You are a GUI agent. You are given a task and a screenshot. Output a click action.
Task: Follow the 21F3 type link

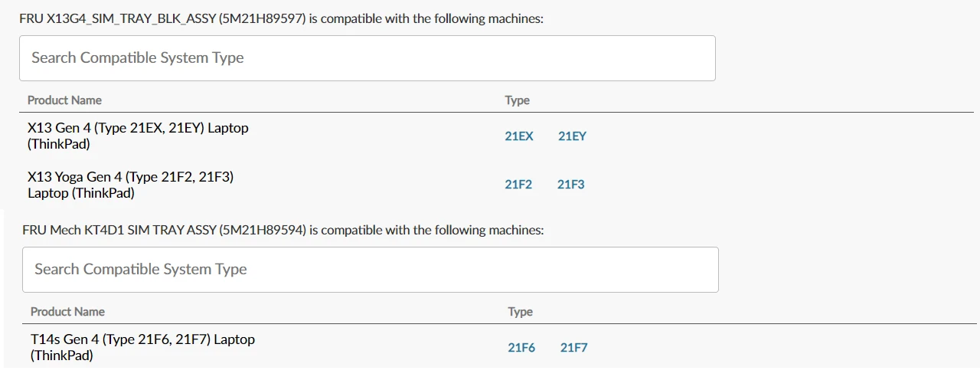570,185
